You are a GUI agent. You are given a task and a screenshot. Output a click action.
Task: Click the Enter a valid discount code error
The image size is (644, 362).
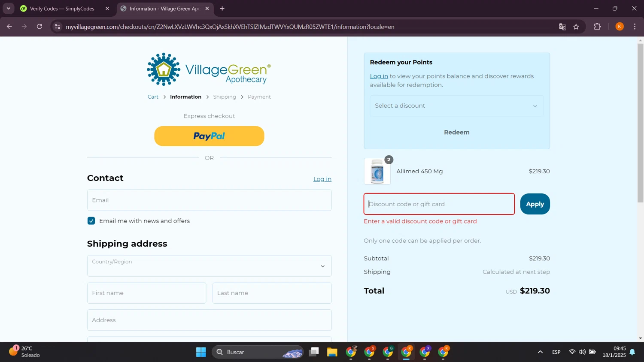420,221
